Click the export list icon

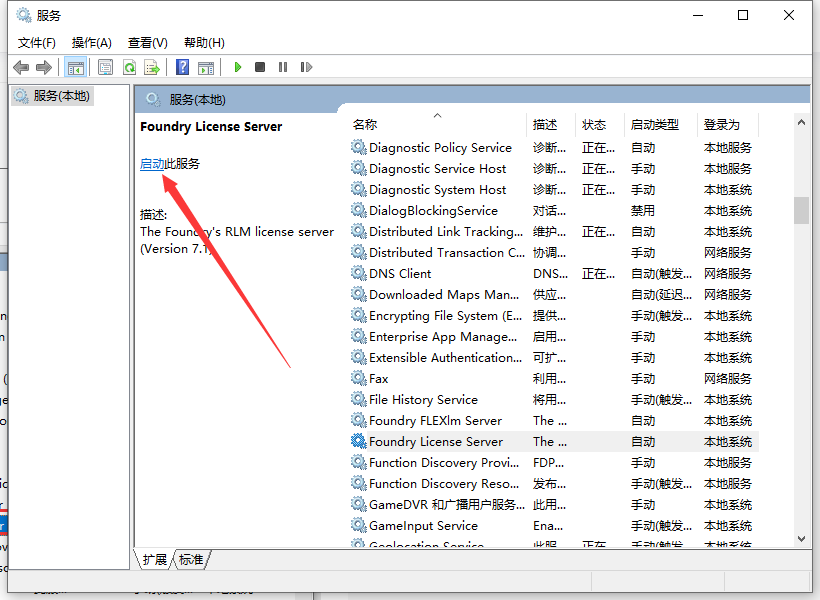pyautogui.click(x=153, y=67)
